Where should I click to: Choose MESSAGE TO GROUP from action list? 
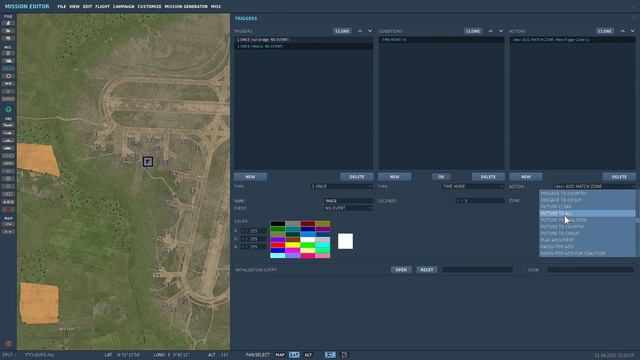pos(587,200)
